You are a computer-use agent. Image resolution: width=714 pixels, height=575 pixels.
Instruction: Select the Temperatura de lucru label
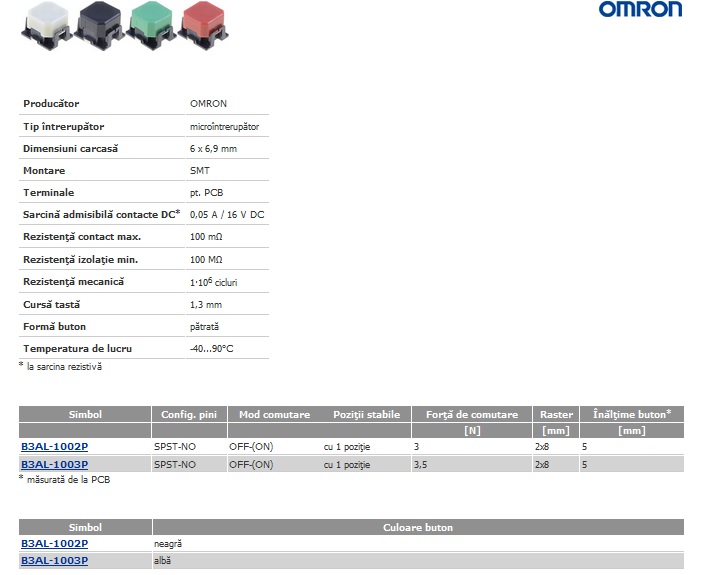point(77,348)
